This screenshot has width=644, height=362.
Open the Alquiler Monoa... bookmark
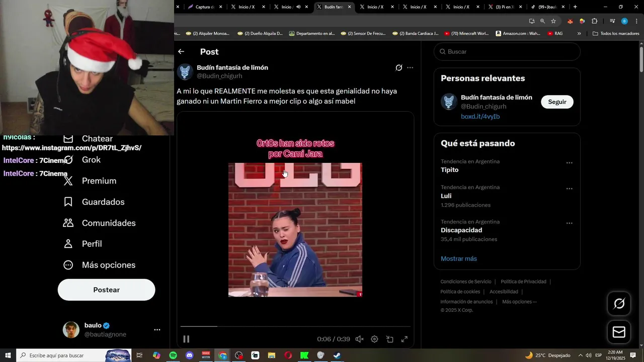pyautogui.click(x=207, y=34)
